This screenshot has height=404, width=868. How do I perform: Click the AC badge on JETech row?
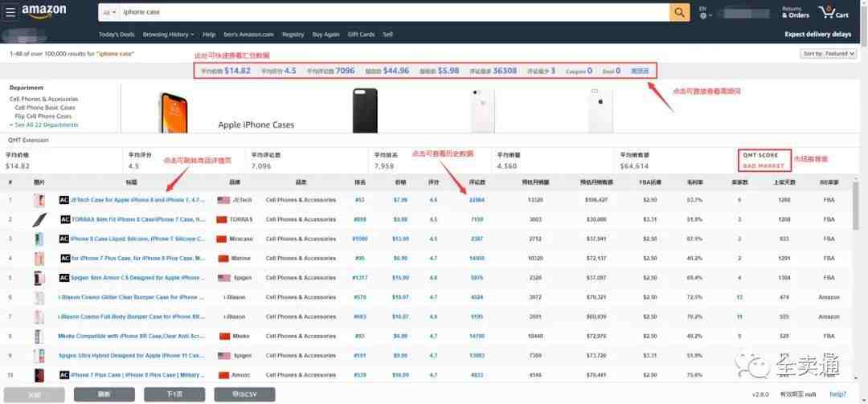click(63, 200)
